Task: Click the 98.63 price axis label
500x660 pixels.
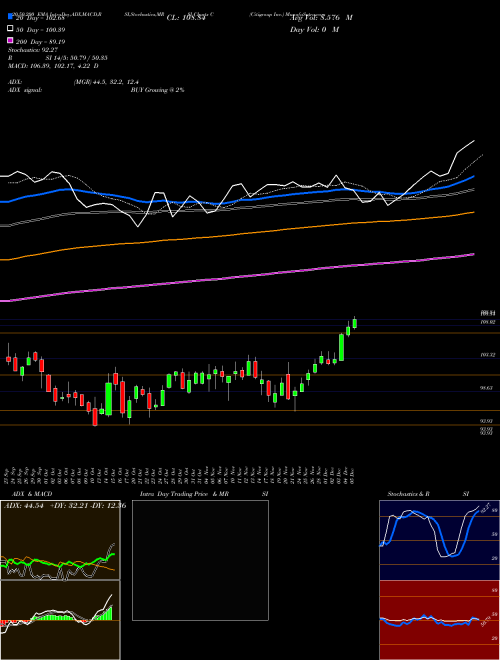Action: pyautogui.click(x=487, y=388)
